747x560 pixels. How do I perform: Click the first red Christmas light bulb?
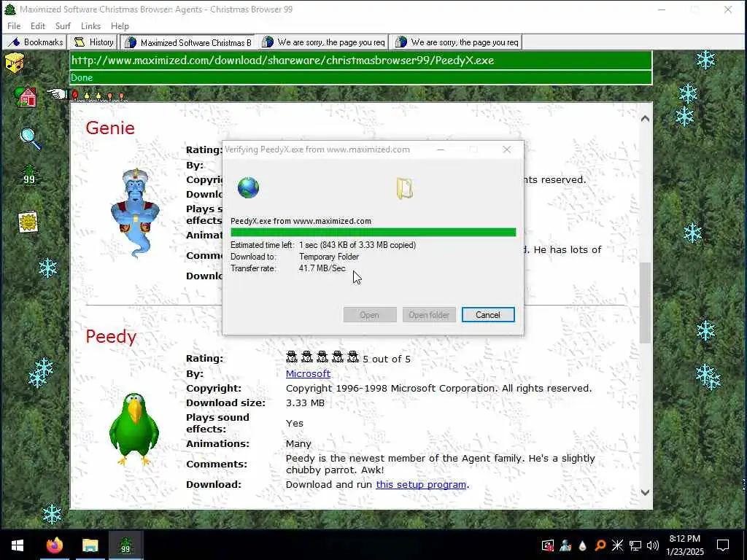coord(75,96)
